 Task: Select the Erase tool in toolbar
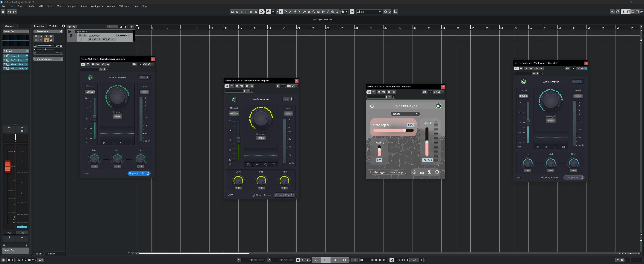pyautogui.click(x=295, y=12)
